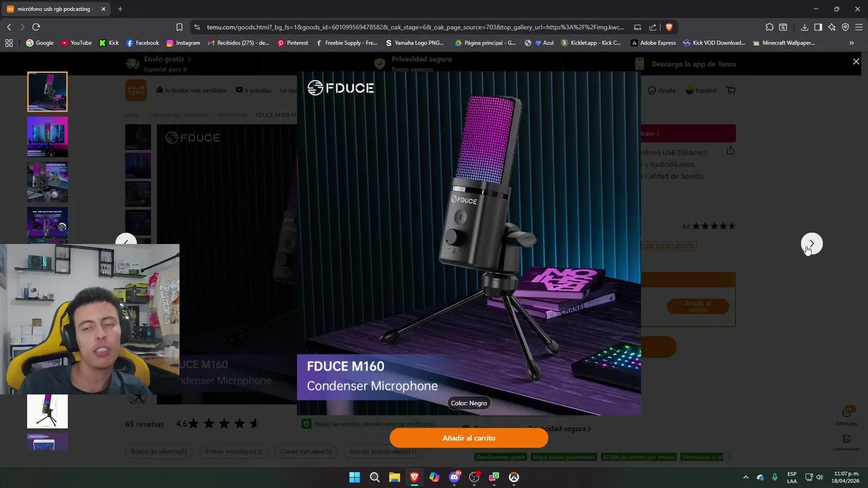This screenshot has height=488, width=868.
Task: Open Overwatch taskbar icon
Action: (514, 477)
